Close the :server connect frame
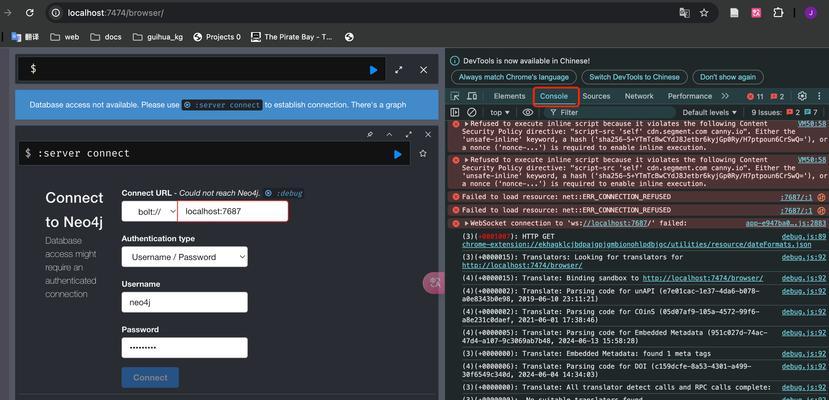 428,135
